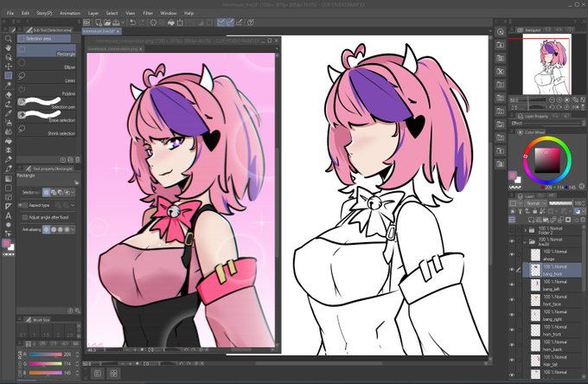Image resolution: width=588 pixels, height=384 pixels.
Task: Select the Text tool
Action: 8,215
